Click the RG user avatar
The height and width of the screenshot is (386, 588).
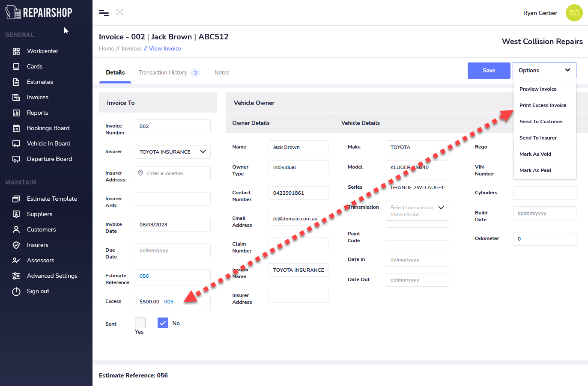[574, 13]
